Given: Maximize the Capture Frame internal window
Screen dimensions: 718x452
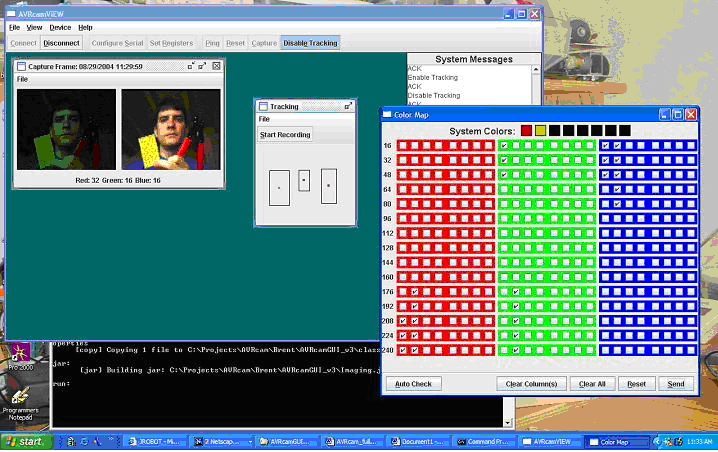Looking at the screenshot, I should pyautogui.click(x=202, y=66).
